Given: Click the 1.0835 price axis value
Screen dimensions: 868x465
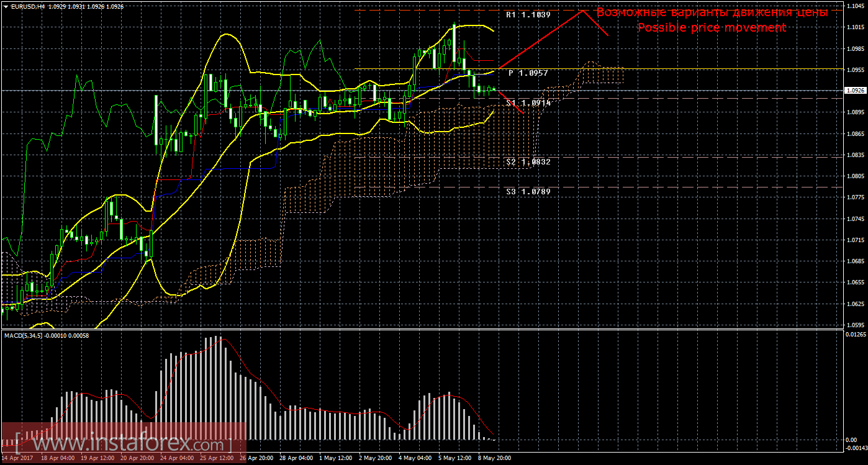Looking at the screenshot, I should point(856,155).
